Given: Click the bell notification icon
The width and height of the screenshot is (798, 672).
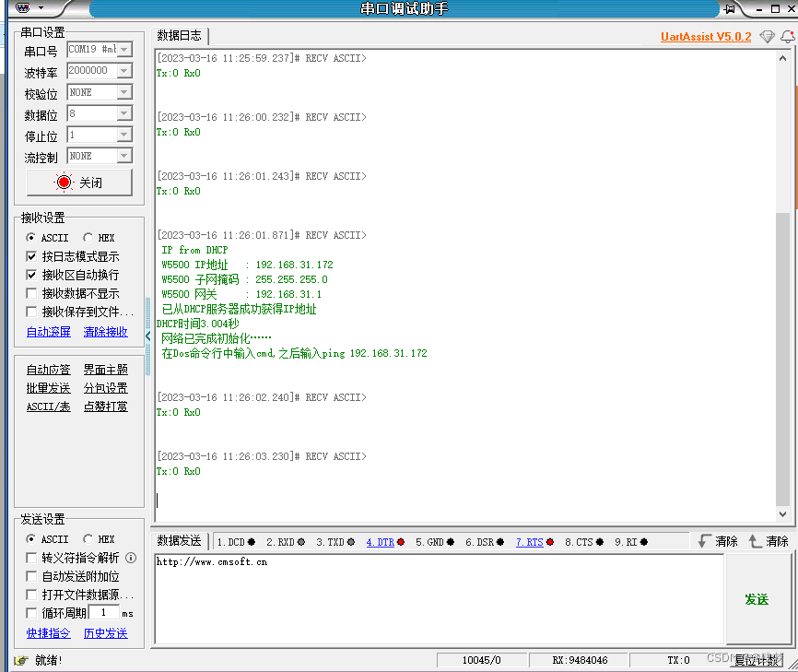Looking at the screenshot, I should (x=788, y=37).
